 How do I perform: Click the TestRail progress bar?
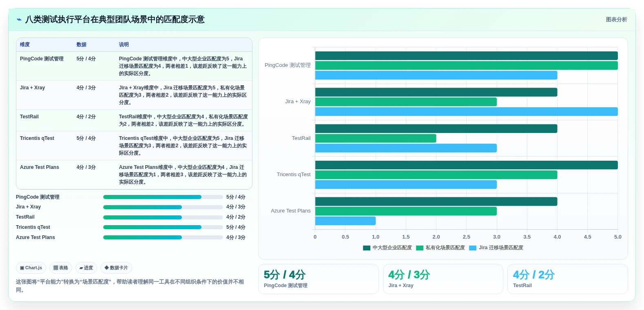tap(163, 217)
